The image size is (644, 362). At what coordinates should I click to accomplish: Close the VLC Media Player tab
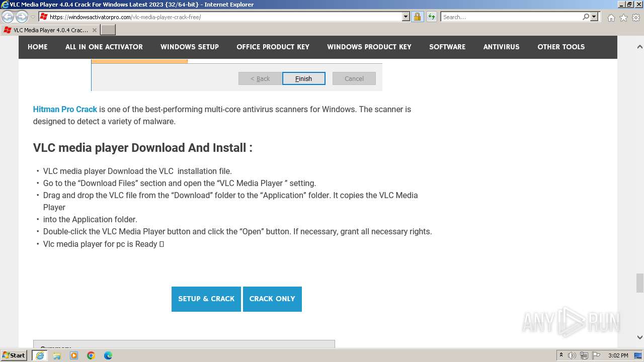click(x=95, y=30)
